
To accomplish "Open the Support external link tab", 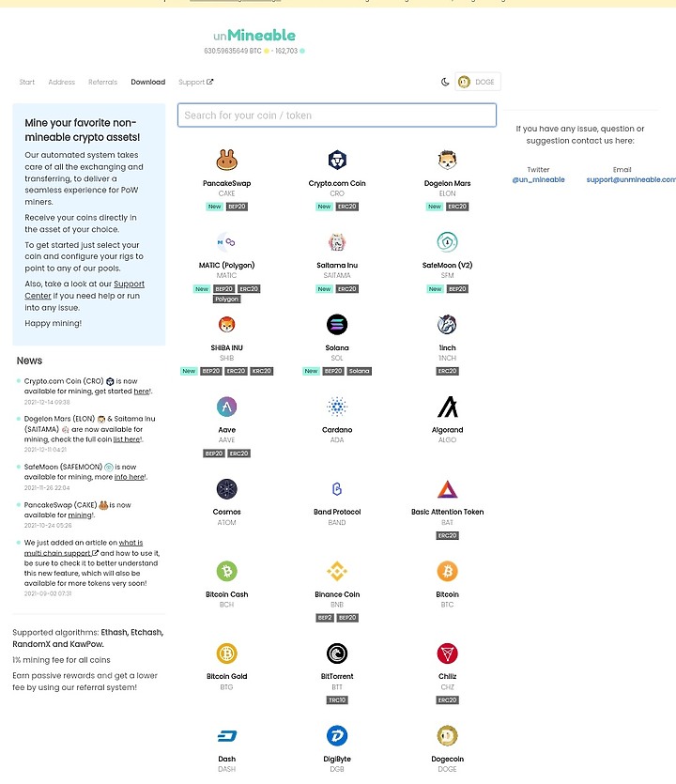I will coord(195,83).
